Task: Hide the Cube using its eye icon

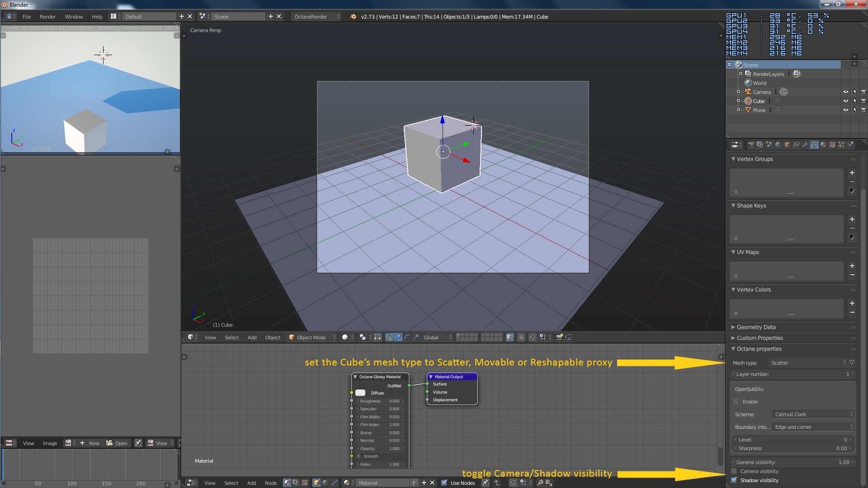Action: (x=845, y=101)
